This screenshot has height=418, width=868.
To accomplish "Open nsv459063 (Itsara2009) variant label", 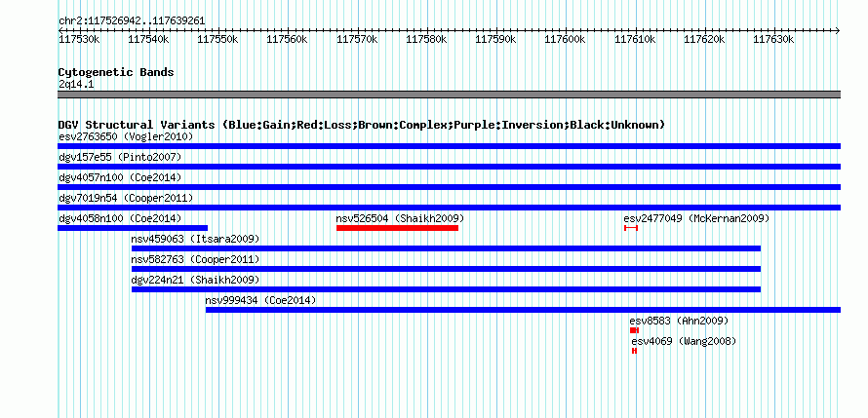I will (x=195, y=239).
